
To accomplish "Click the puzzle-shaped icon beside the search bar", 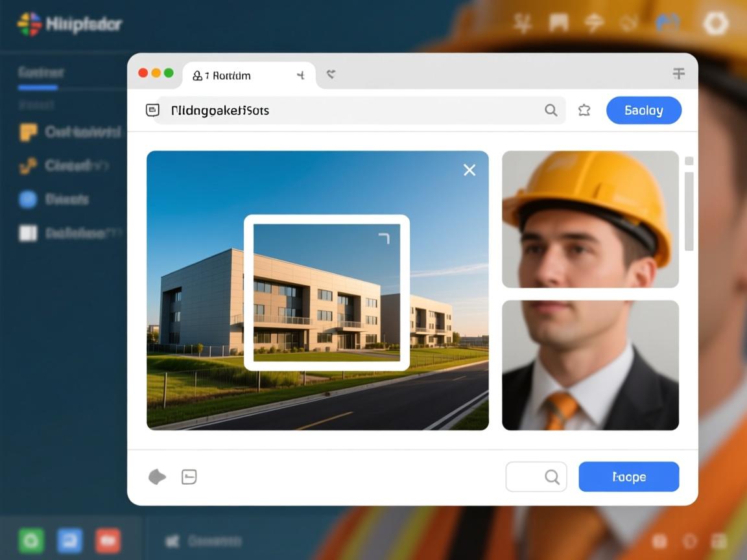I will [584, 110].
